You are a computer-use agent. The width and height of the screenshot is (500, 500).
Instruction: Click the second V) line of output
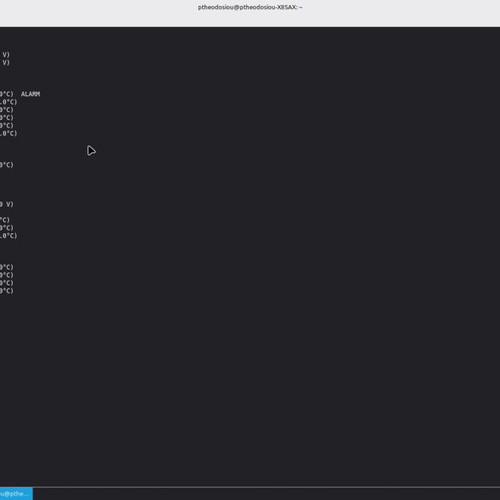click(6, 63)
